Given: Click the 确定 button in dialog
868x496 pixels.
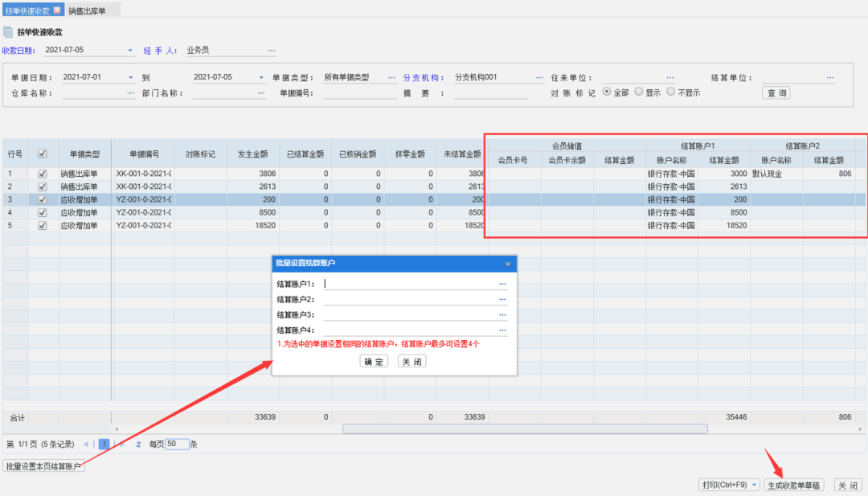Looking at the screenshot, I should [374, 362].
